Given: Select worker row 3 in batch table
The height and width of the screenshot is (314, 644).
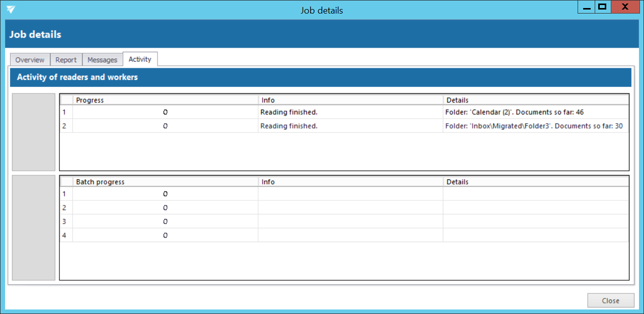Looking at the screenshot, I should click(64, 222).
